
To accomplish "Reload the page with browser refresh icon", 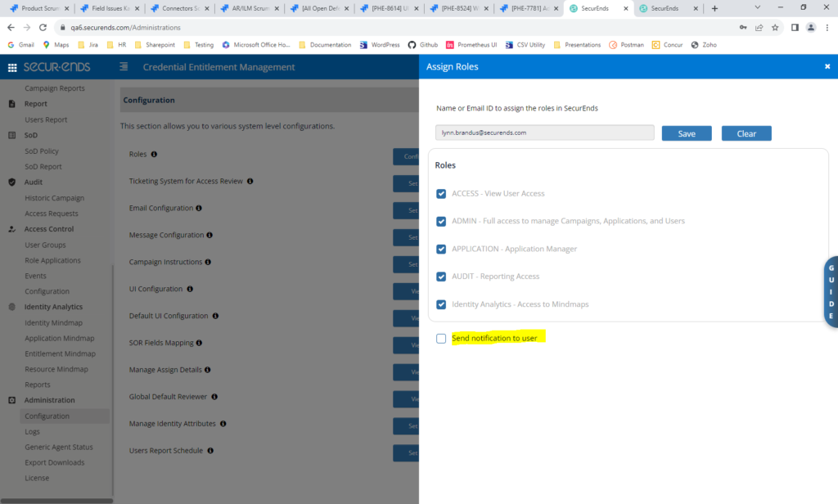I will [43, 27].
